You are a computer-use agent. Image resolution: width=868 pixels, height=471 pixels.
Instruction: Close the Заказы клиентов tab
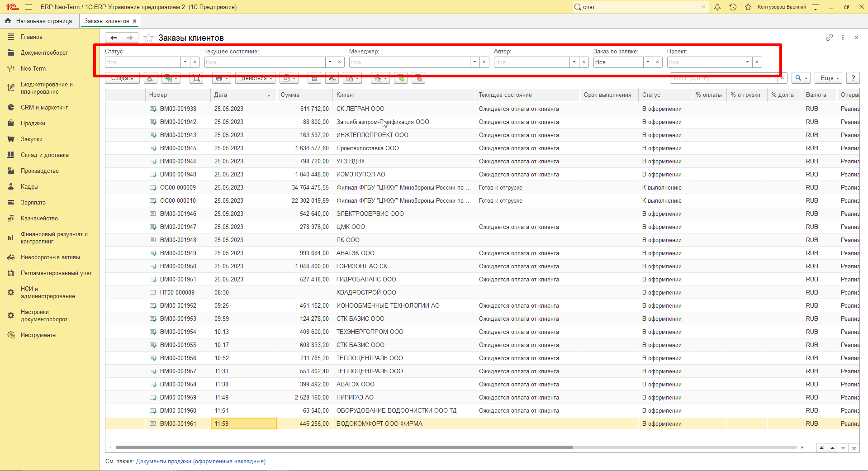(x=135, y=21)
